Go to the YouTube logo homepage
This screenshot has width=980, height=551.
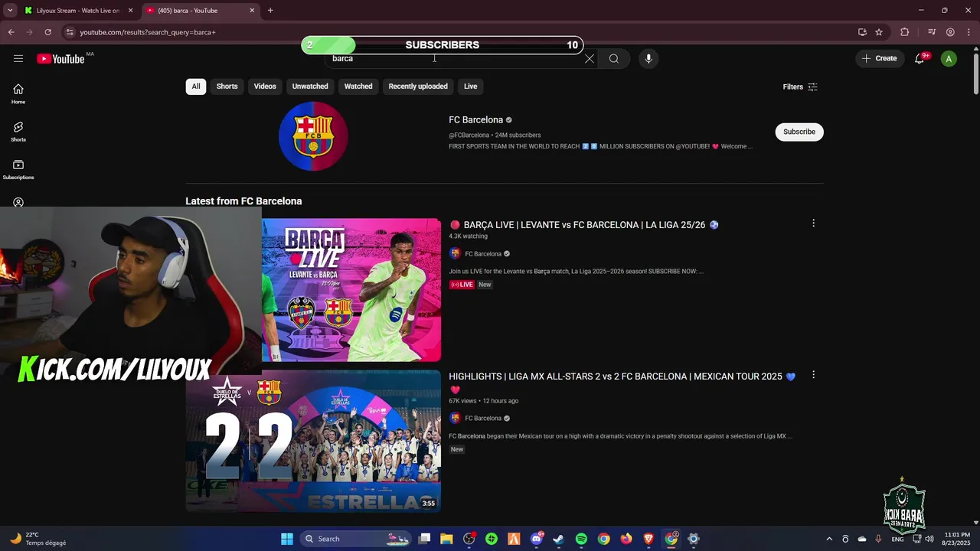60,59
